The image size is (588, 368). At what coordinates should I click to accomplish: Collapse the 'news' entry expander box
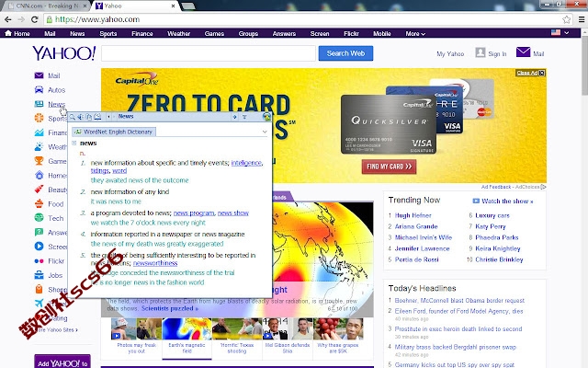[74, 144]
